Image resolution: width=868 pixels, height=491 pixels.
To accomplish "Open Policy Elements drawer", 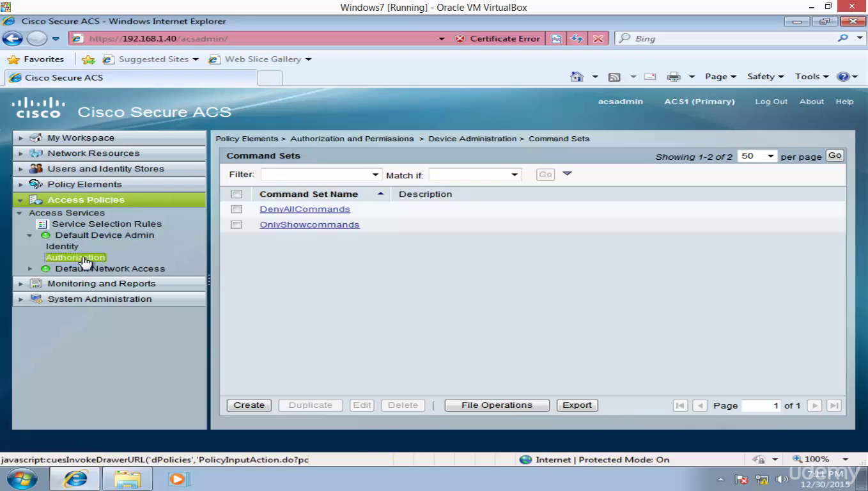I will point(109,184).
